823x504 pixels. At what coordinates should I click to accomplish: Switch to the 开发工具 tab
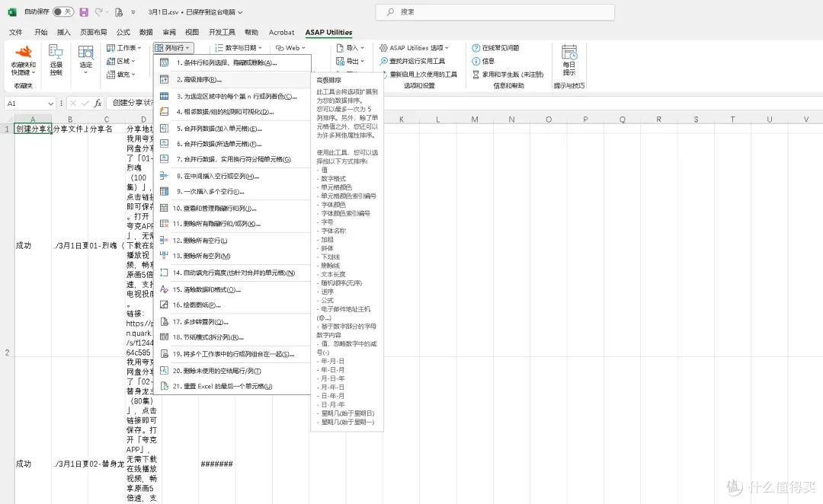222,32
